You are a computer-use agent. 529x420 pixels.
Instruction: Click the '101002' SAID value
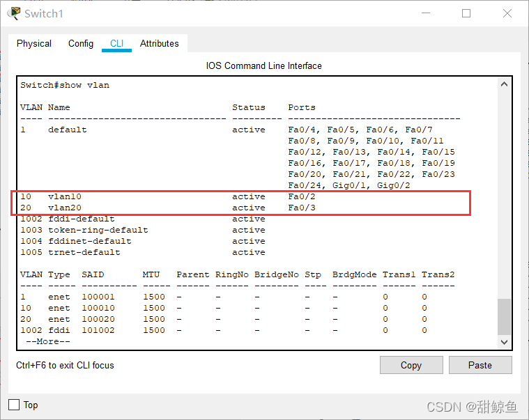[98, 330]
